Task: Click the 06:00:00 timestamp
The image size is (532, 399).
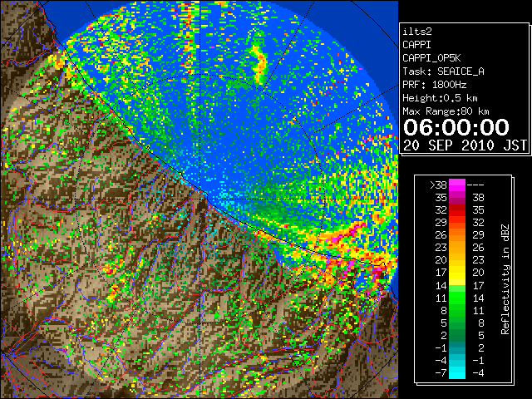Action: (456, 127)
